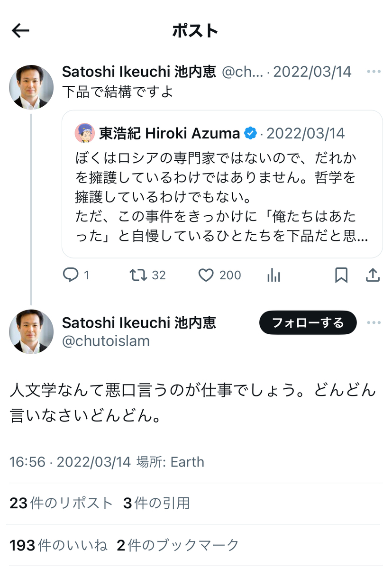
Task: View the 193件のいいね likes list
Action: pos(58,545)
